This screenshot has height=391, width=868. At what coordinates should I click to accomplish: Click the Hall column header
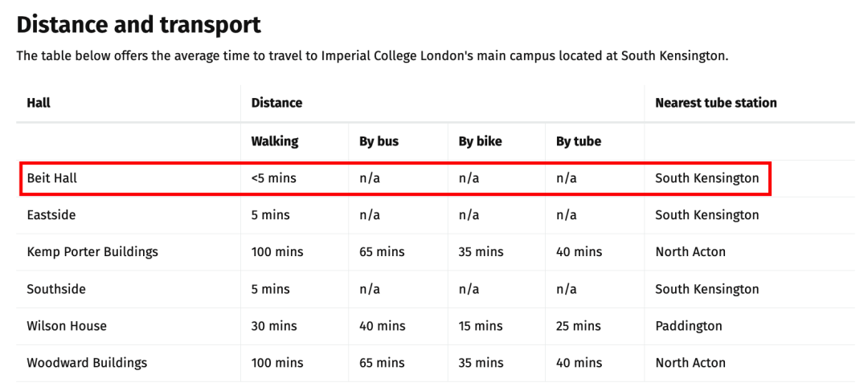point(39,103)
